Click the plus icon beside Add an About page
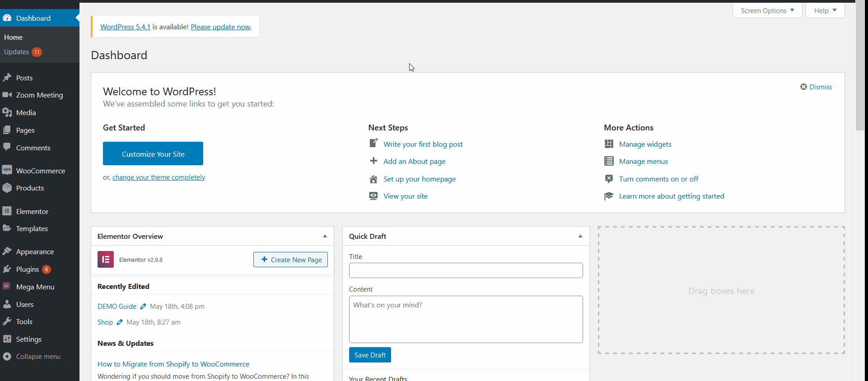This screenshot has width=868, height=381. tap(373, 161)
